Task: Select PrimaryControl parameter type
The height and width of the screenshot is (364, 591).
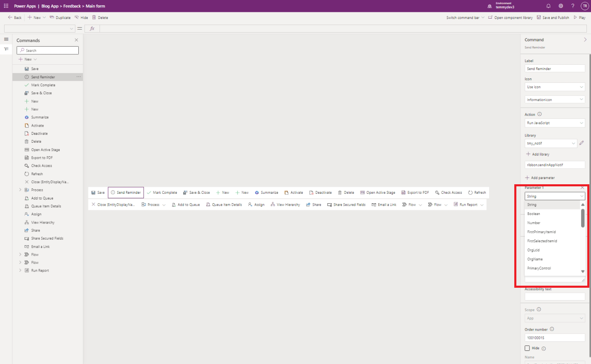Action: tap(553, 268)
